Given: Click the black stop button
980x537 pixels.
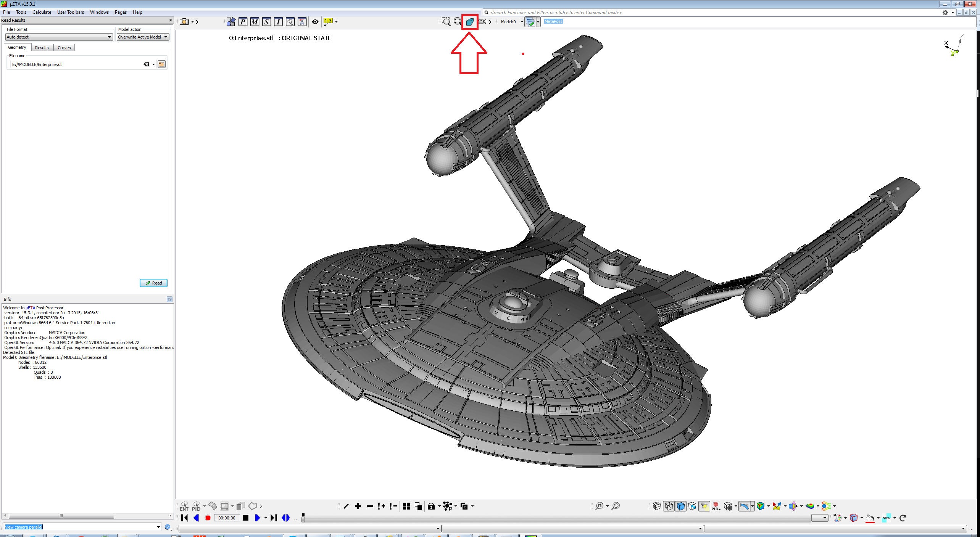Looking at the screenshot, I should tap(246, 518).
